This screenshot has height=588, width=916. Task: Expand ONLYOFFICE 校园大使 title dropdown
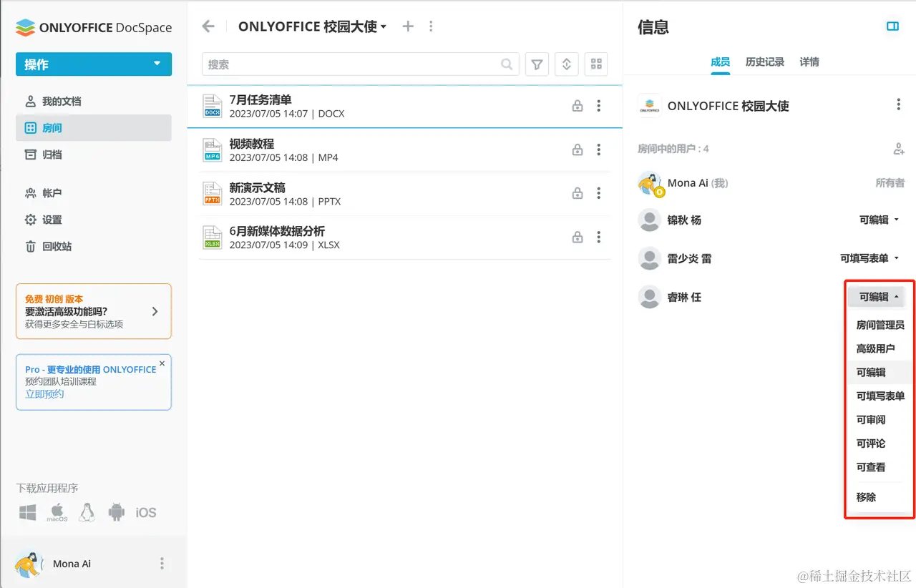coord(384,26)
